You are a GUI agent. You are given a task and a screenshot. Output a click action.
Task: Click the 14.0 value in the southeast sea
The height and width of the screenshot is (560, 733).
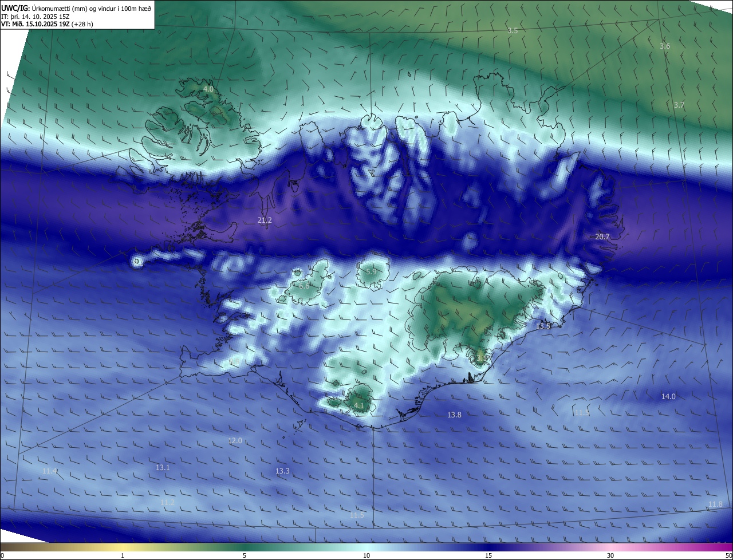(x=668, y=396)
